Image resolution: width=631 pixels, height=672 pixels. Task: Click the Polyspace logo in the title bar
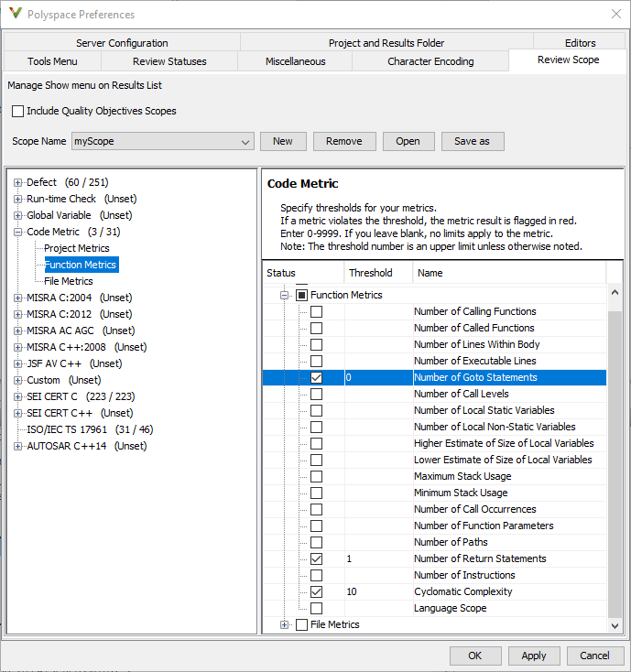[16, 14]
